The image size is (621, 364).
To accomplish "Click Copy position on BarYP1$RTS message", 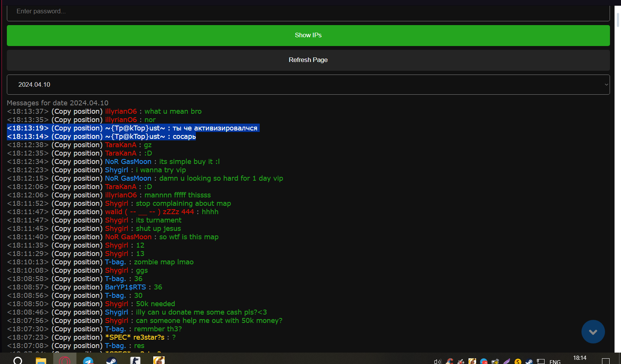I will point(77,287).
